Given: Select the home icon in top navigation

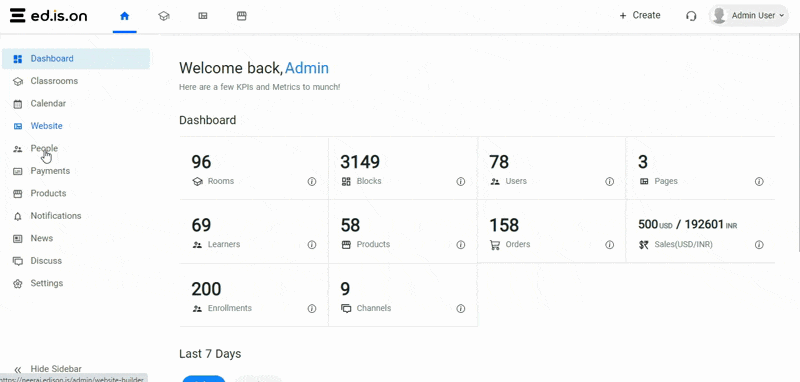Looking at the screenshot, I should pyautogui.click(x=124, y=16).
